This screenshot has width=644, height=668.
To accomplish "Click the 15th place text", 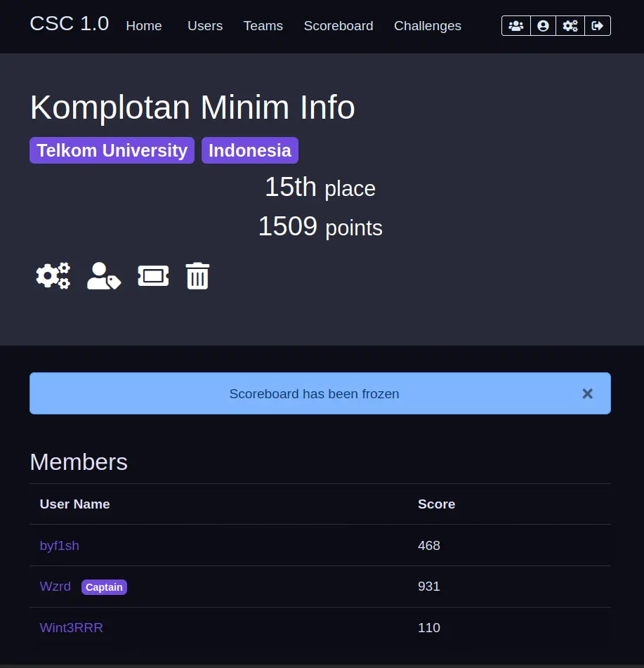I will pos(320,188).
